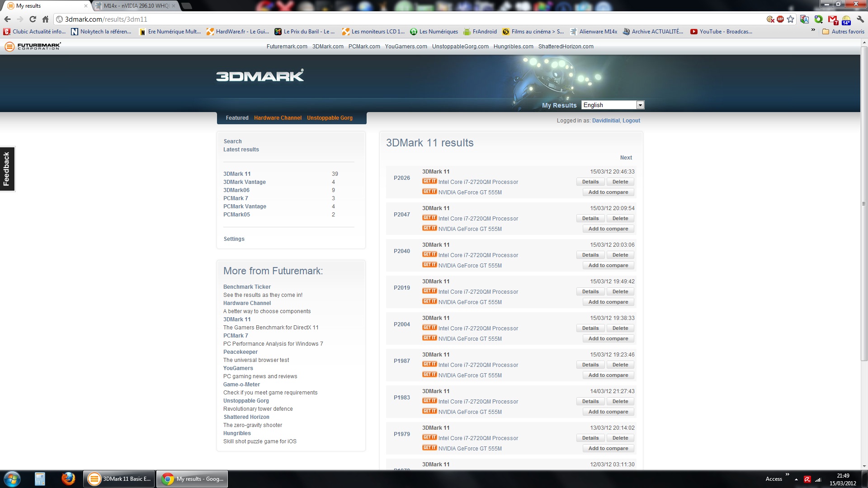Reload the page with the refresh icon

(33, 19)
